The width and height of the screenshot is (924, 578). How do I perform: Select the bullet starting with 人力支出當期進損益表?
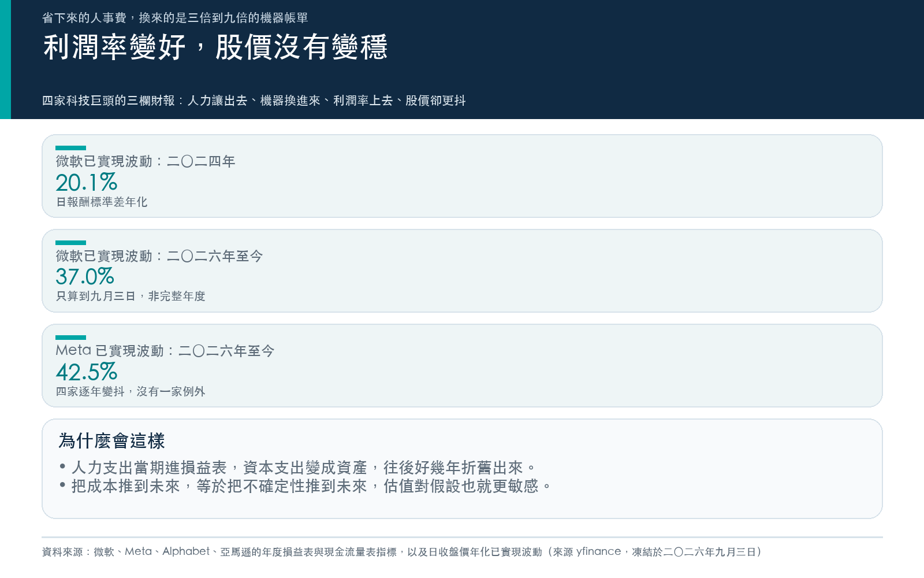(298, 468)
